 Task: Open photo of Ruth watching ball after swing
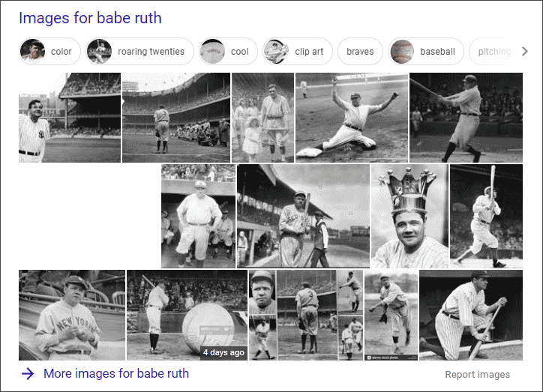(486, 216)
